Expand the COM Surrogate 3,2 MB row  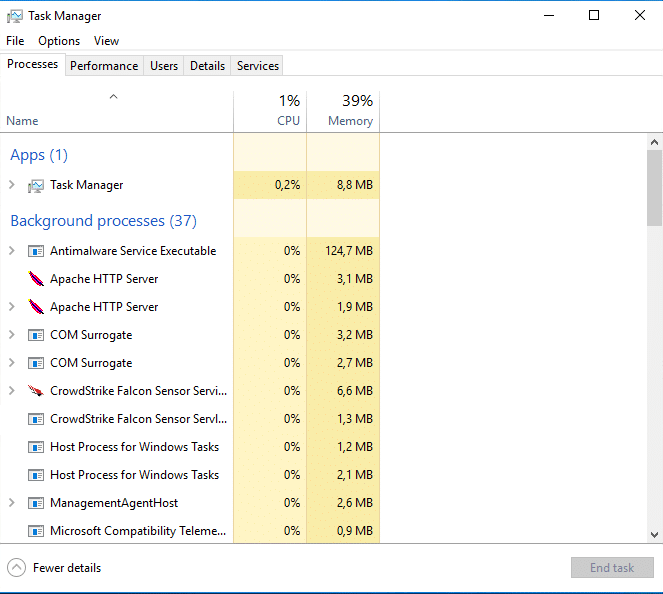click(x=12, y=335)
